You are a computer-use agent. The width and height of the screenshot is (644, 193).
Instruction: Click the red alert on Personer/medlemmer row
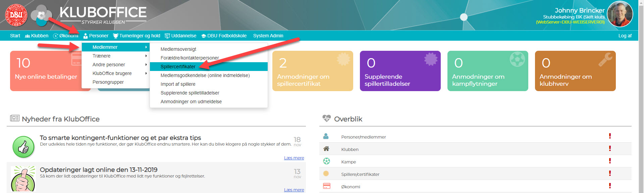(610, 136)
